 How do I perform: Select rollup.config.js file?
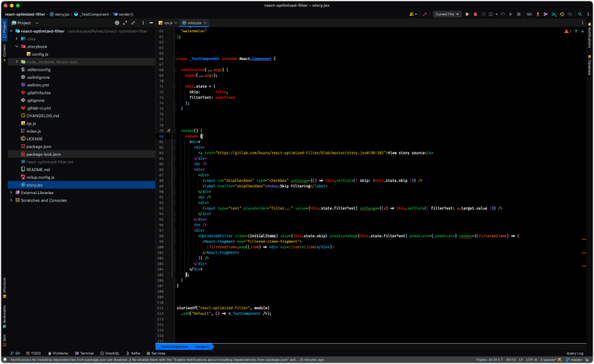(40, 177)
